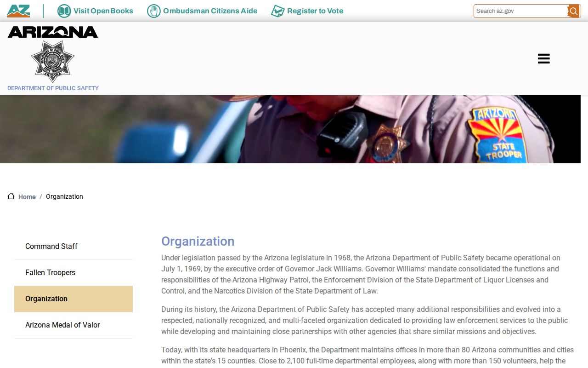Click the DPS star badge logo
The image size is (588, 368).
tap(52, 61)
